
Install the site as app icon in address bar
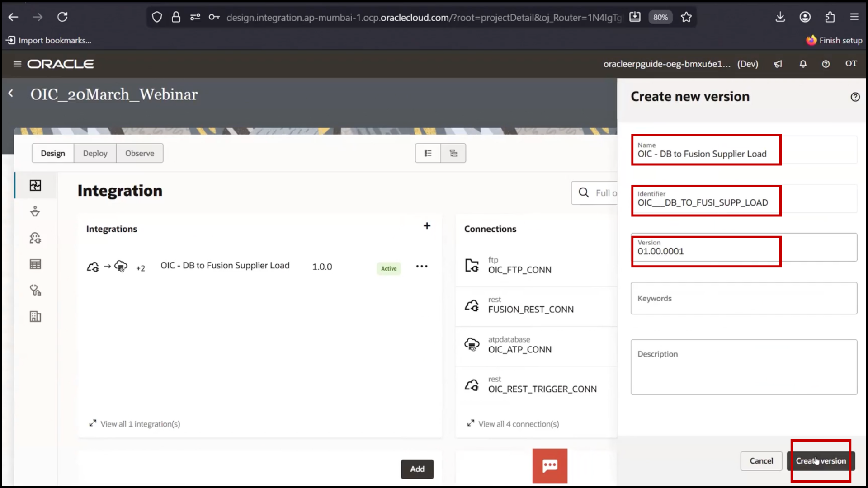click(x=635, y=17)
